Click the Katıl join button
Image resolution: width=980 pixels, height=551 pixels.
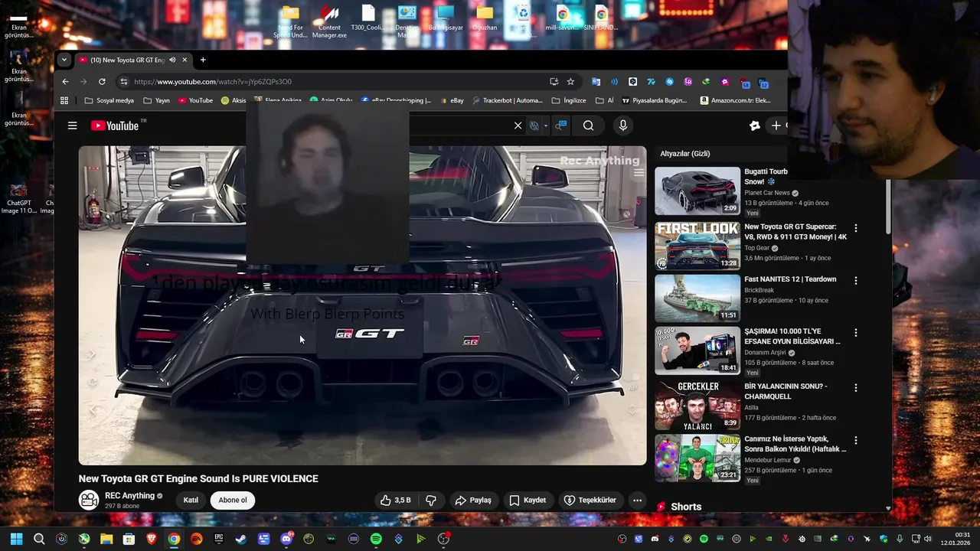(191, 500)
